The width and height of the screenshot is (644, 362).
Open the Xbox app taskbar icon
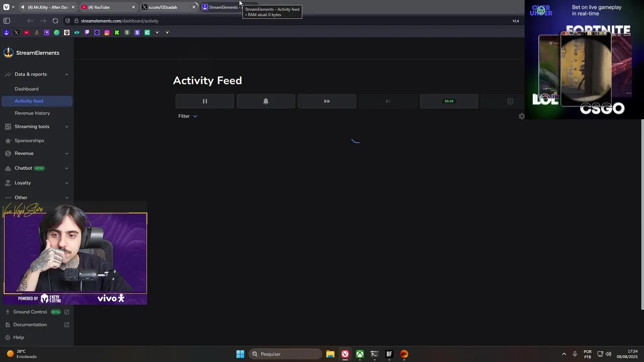pos(360,354)
